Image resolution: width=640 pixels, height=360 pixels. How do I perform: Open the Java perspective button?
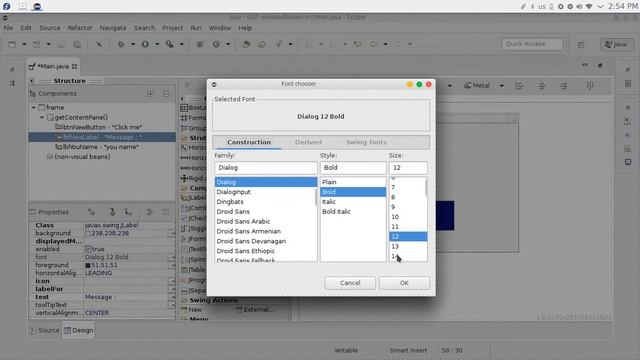pos(617,44)
